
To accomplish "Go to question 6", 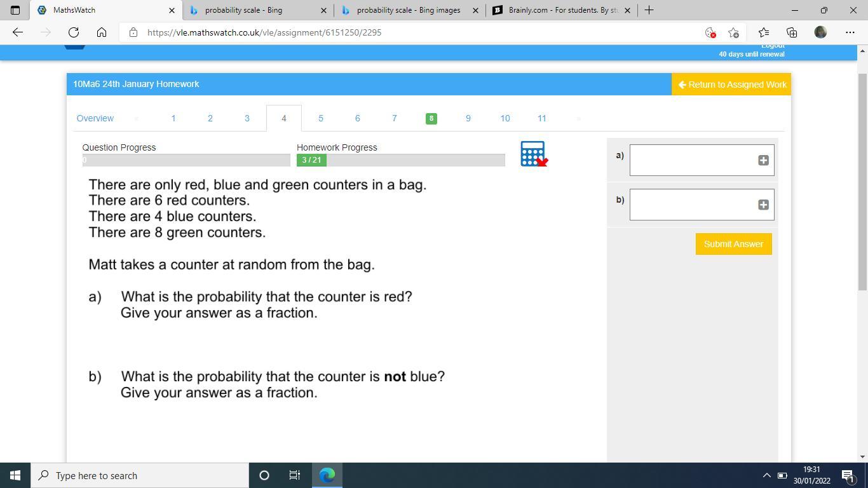I will click(x=358, y=118).
